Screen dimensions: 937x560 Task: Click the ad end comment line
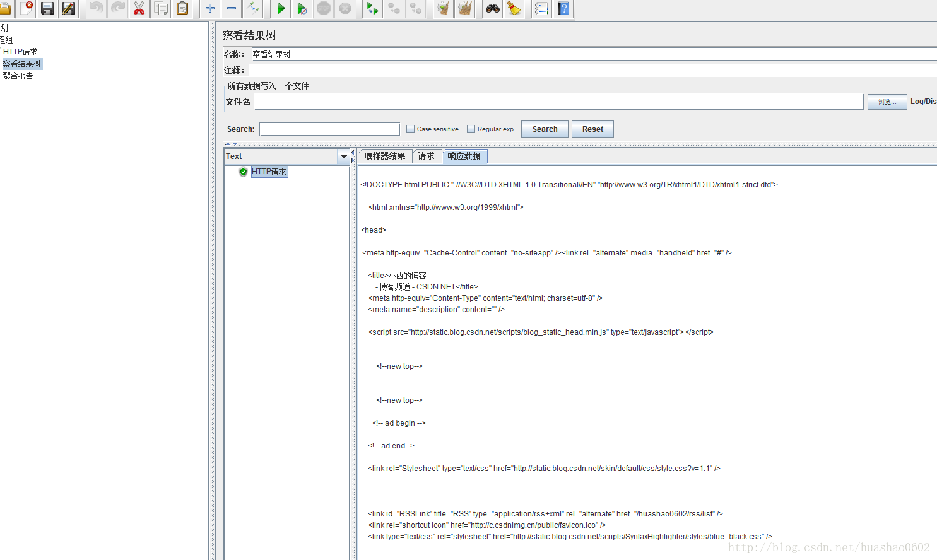(391, 446)
